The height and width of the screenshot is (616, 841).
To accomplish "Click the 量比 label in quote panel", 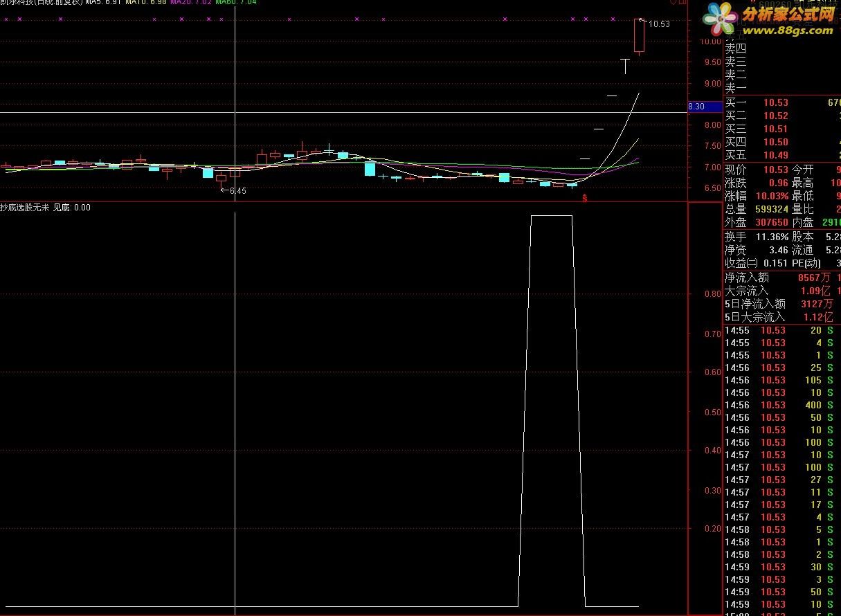I will point(803,209).
